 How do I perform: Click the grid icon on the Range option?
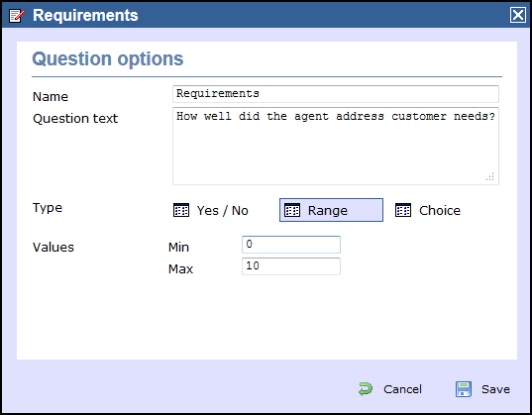click(x=292, y=210)
